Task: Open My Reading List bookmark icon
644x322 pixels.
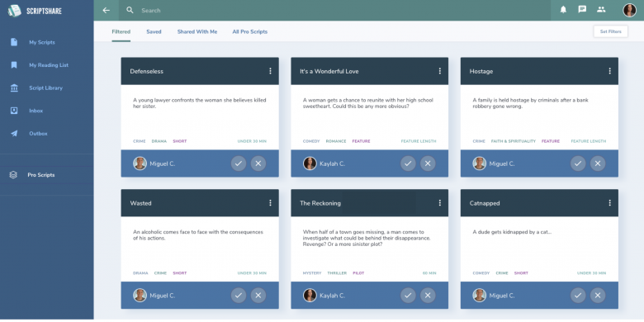Action: click(x=14, y=65)
